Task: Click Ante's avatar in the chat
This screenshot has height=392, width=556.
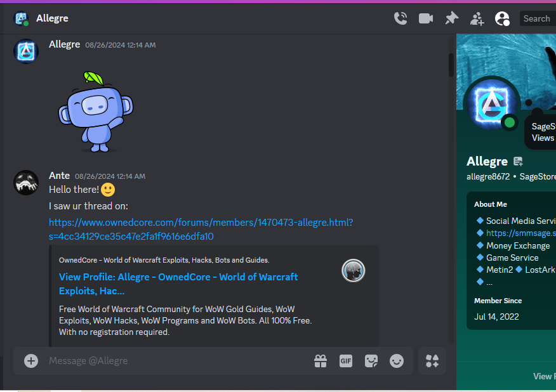Action: [26, 183]
